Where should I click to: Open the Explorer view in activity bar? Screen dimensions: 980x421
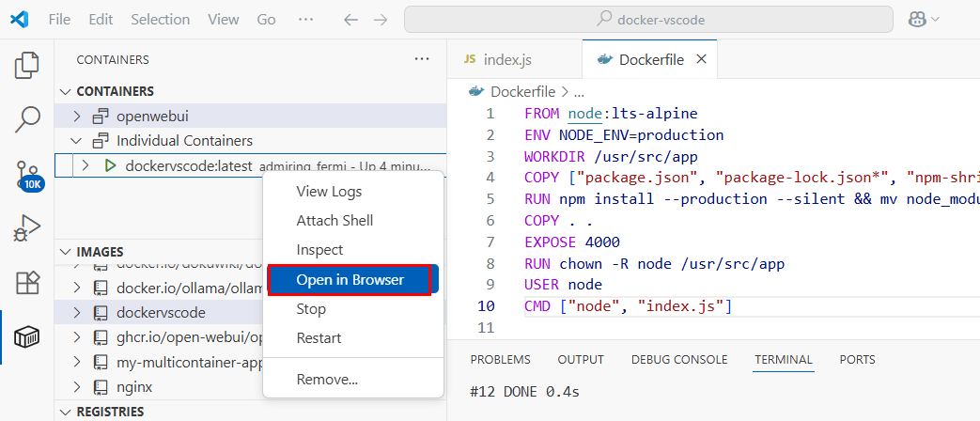coord(27,65)
